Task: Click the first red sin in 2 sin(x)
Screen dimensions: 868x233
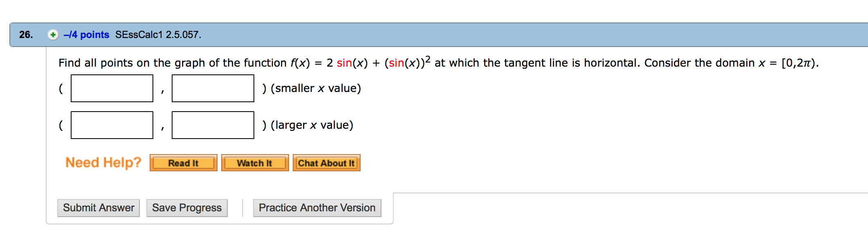Action: (x=344, y=63)
